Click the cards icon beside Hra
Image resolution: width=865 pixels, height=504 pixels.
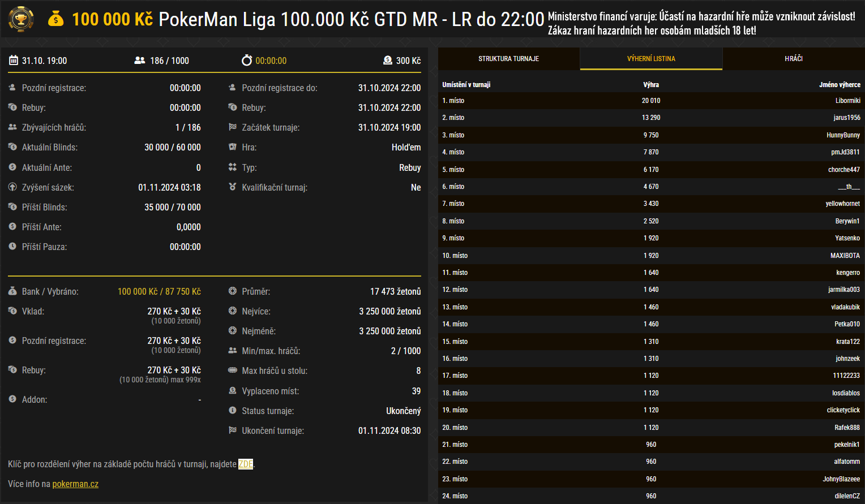tap(232, 147)
